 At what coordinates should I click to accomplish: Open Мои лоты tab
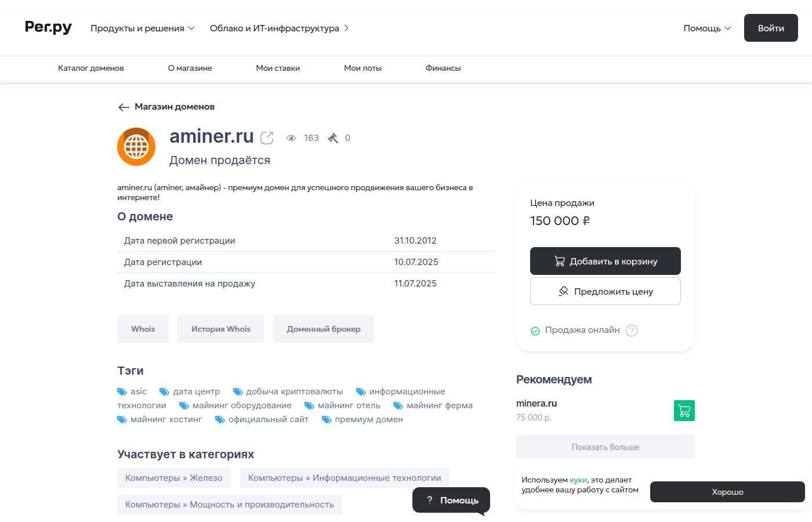tap(362, 68)
